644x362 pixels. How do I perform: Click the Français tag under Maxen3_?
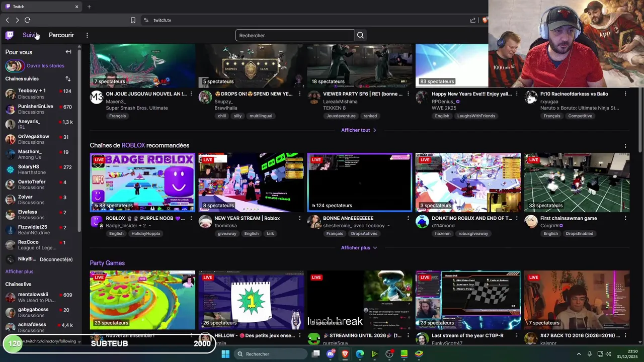118,116
